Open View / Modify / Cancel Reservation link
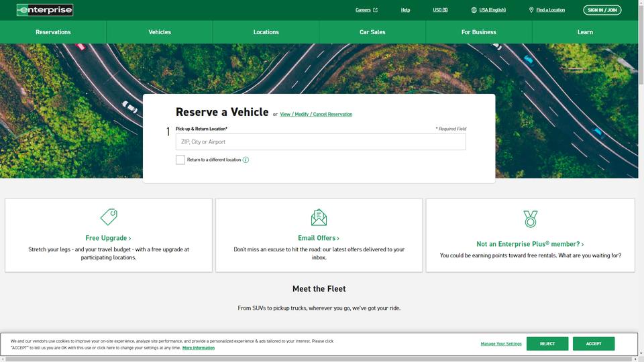The image size is (644, 362). pos(316,114)
